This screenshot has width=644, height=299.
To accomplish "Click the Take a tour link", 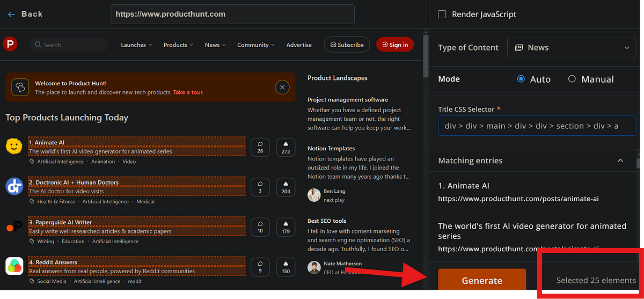I will (188, 92).
